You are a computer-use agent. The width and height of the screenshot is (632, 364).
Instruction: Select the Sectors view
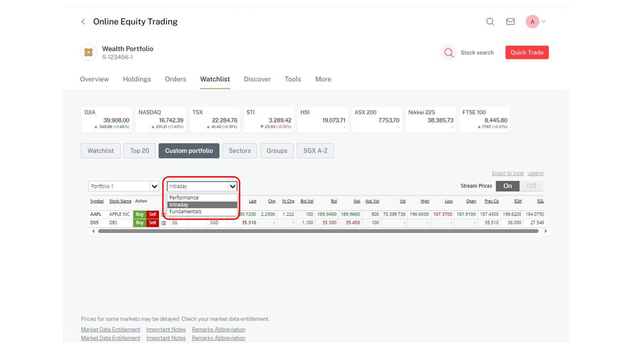tap(240, 151)
